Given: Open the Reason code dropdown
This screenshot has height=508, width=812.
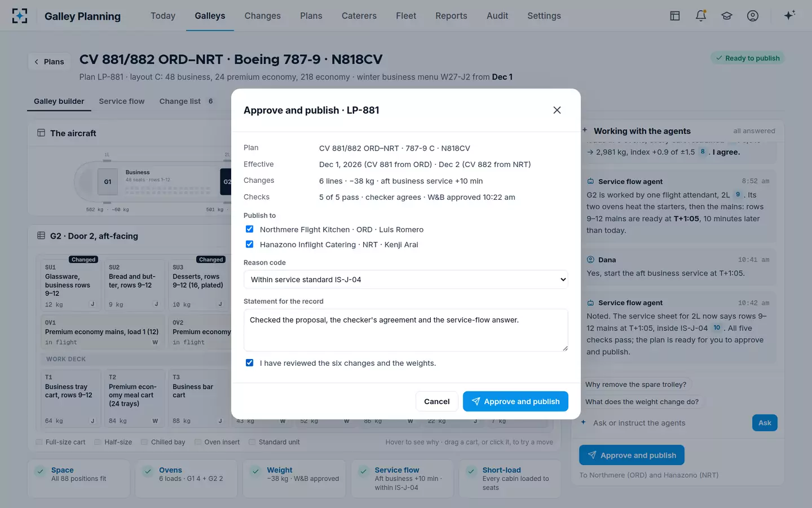Looking at the screenshot, I should (406, 279).
